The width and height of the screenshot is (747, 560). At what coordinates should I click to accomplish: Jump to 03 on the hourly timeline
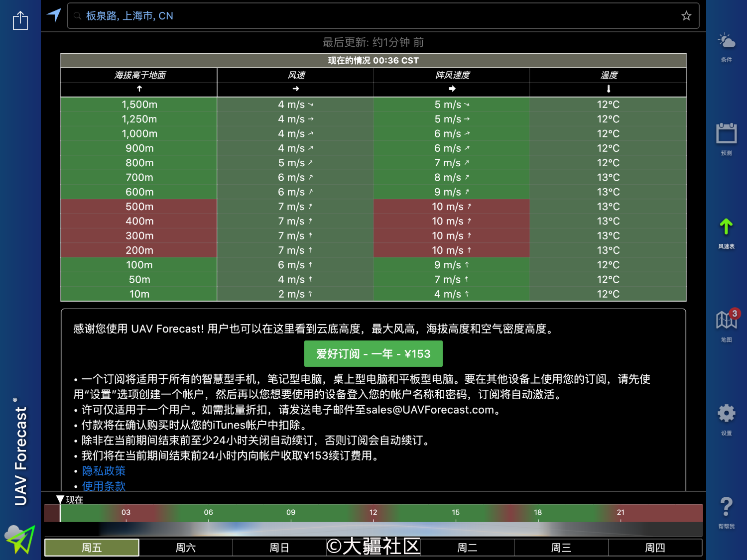coord(126,512)
